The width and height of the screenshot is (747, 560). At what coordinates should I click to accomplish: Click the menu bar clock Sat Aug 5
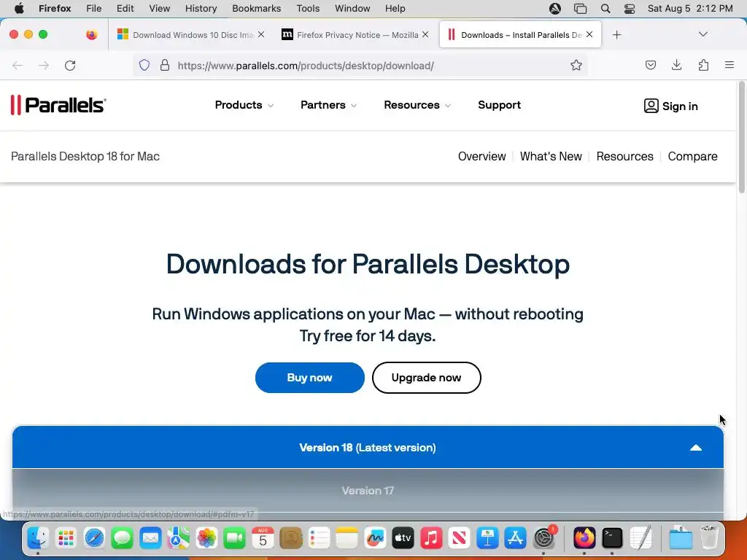690,9
